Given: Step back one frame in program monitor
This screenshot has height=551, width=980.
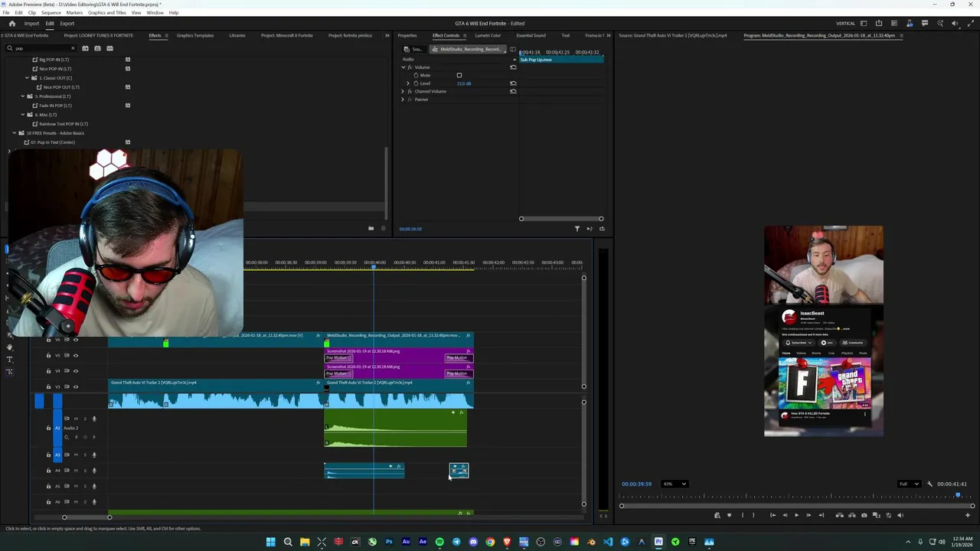Looking at the screenshot, I should [785, 515].
